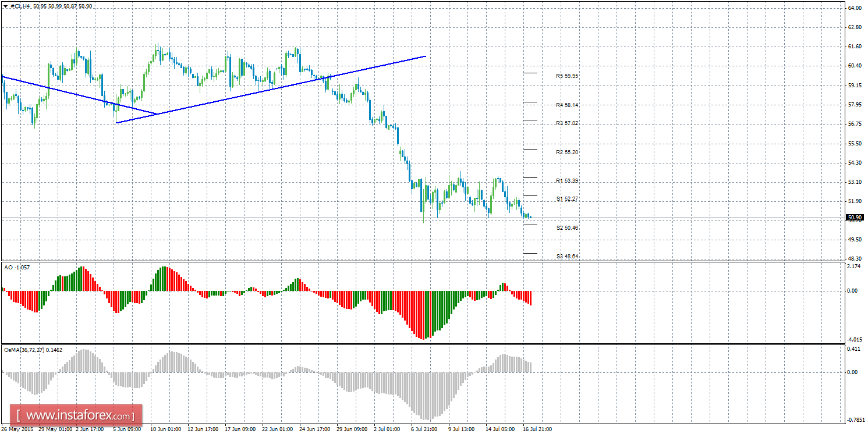The width and height of the screenshot is (868, 434).
Task: Click the 2 Jul 01:00 time label
Action: point(387,429)
